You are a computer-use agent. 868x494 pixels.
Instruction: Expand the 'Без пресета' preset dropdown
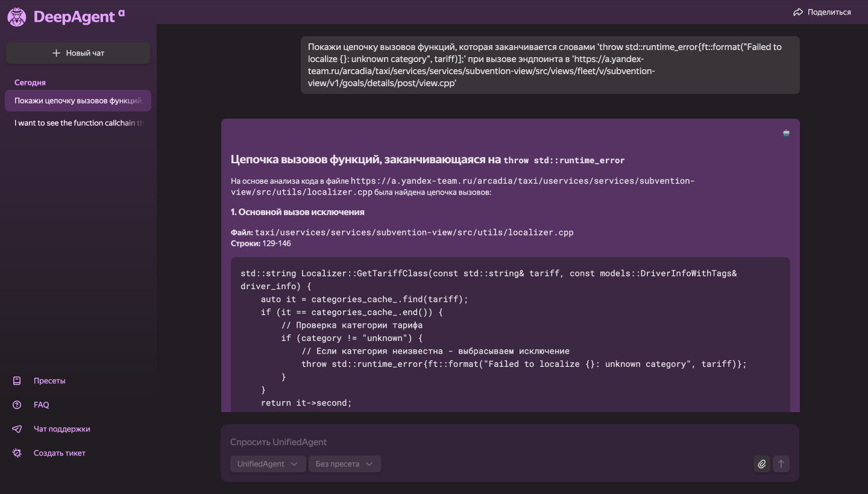click(x=344, y=464)
